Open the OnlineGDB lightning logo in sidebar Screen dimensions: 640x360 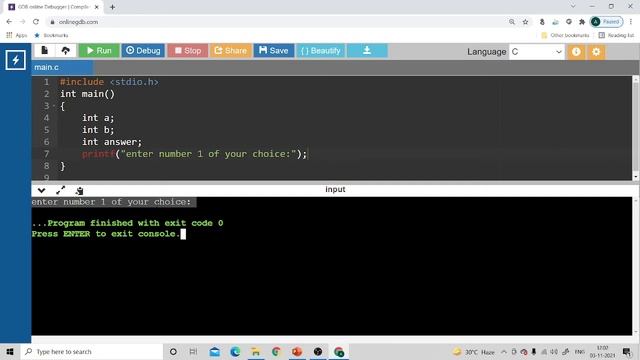click(16, 60)
